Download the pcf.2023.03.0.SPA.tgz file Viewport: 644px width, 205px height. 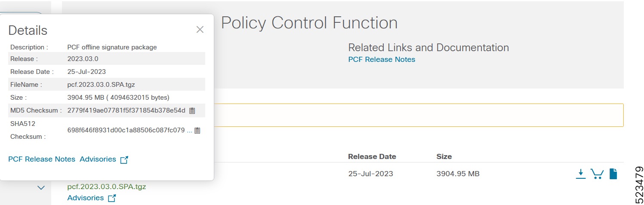pyautogui.click(x=581, y=174)
